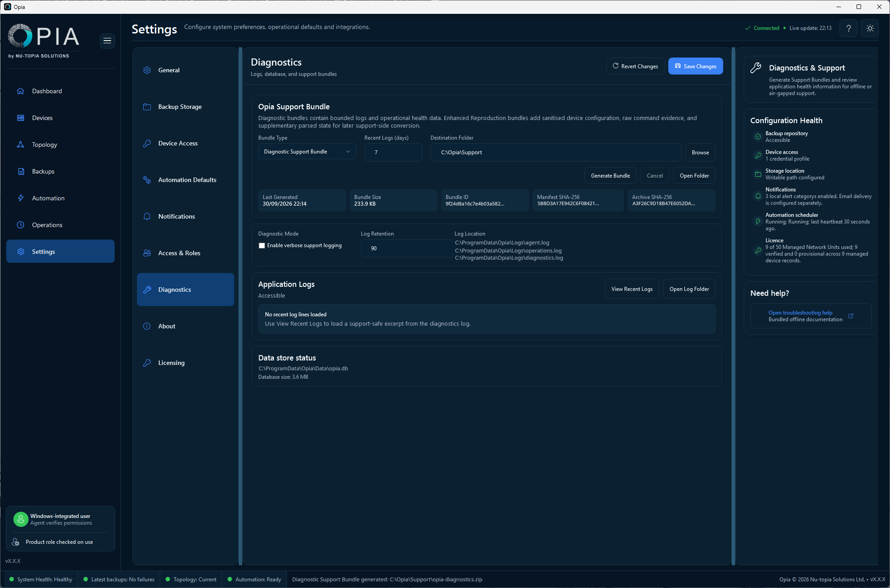Click the About info icon
The width and height of the screenshot is (890, 588).
click(147, 326)
